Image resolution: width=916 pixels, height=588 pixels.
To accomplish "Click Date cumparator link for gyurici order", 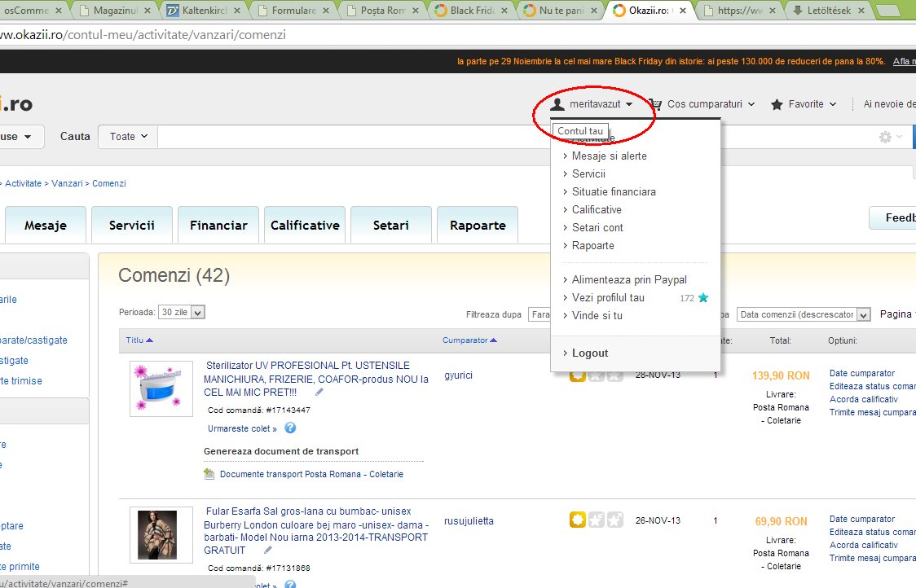I will click(861, 373).
